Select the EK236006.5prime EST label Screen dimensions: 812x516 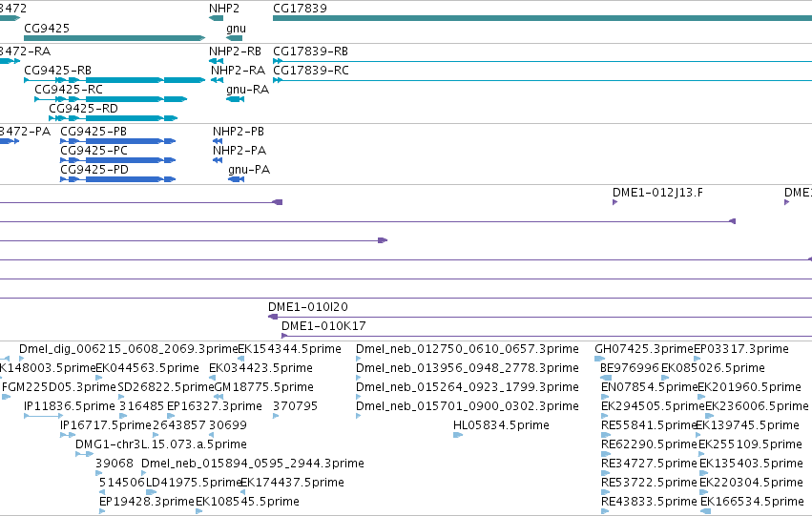click(757, 406)
